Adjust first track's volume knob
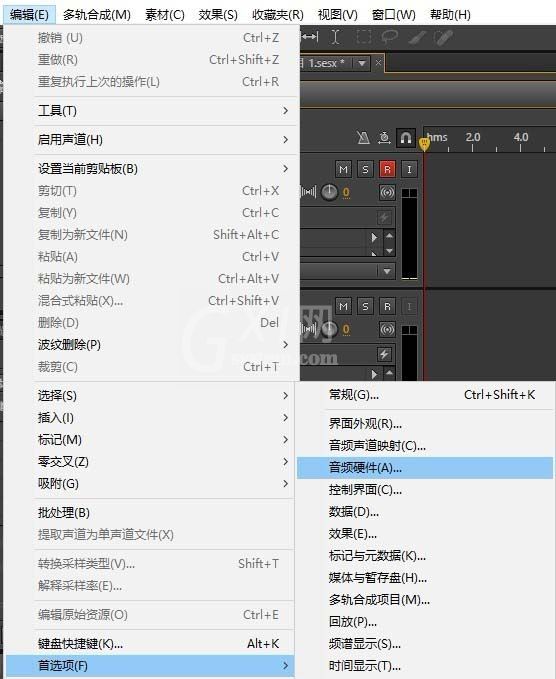The image size is (556, 679). coord(329,192)
